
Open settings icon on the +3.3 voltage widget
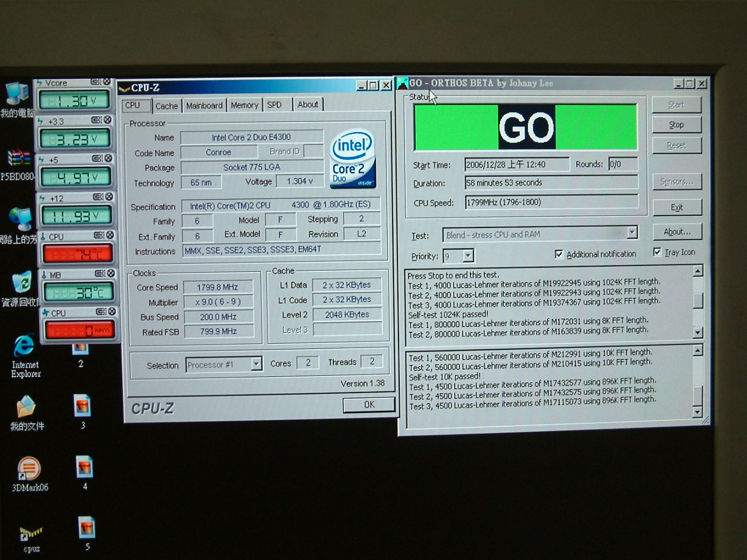[x=97, y=120]
